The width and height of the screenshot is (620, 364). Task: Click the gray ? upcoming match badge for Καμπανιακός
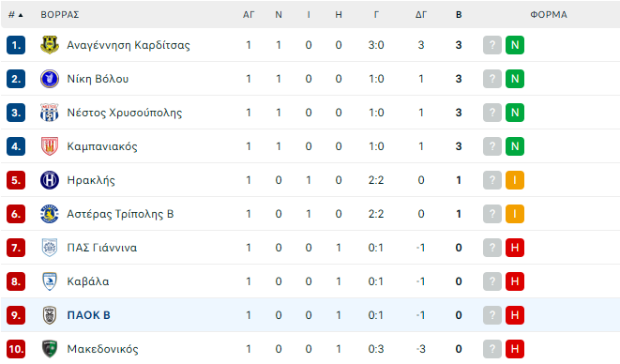[492, 146]
